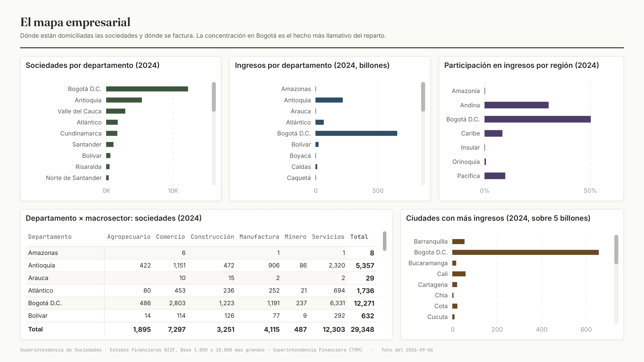Click the 12,303 Servicios total cell

click(334, 330)
